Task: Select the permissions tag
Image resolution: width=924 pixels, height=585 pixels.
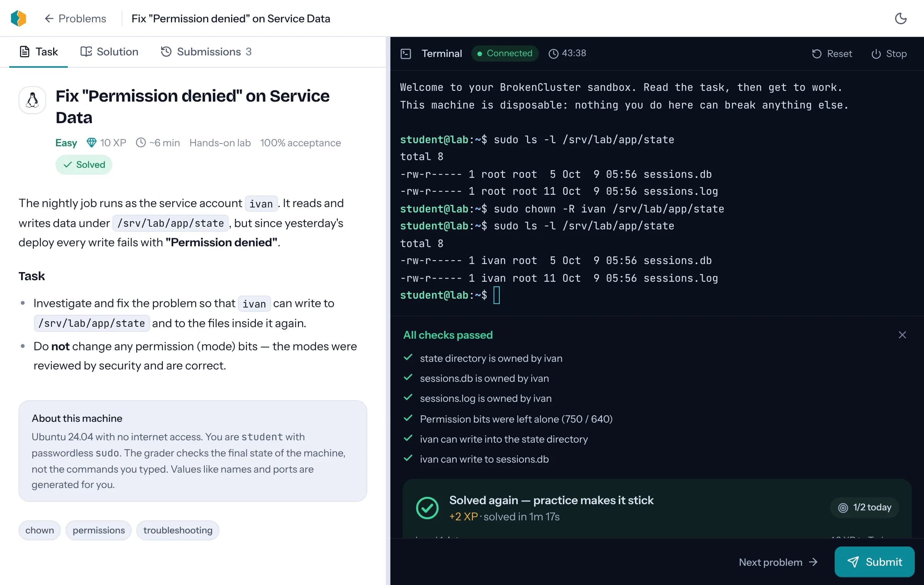Action: [99, 530]
